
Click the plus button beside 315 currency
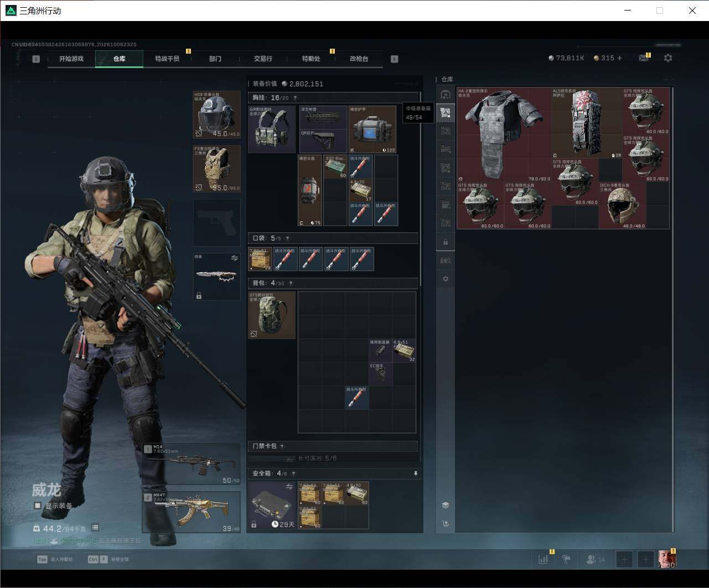(x=619, y=58)
